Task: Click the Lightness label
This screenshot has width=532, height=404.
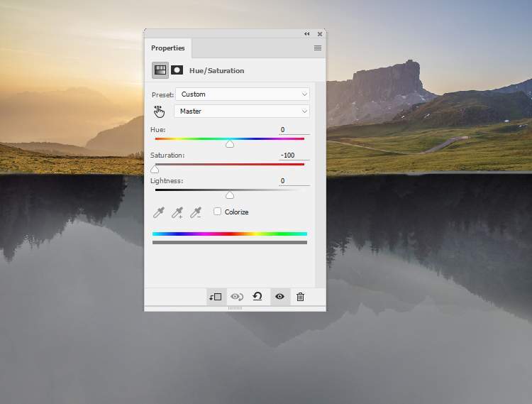Action: 167,181
